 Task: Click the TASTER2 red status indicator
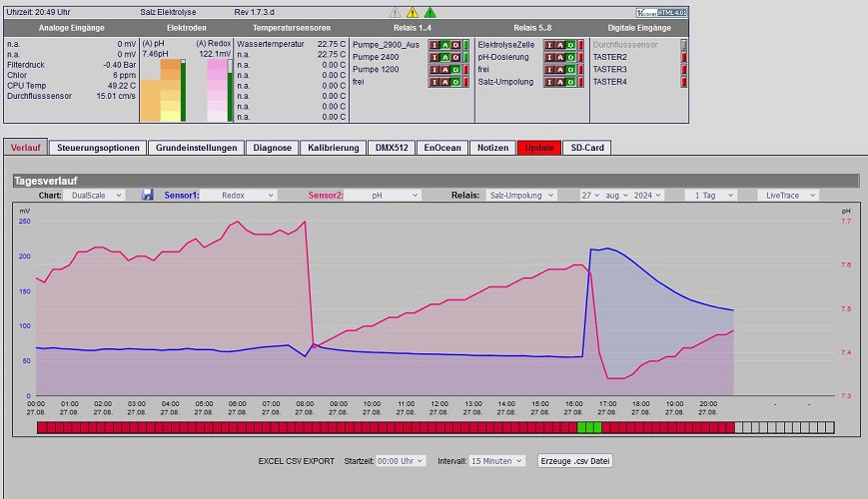[x=683, y=57]
